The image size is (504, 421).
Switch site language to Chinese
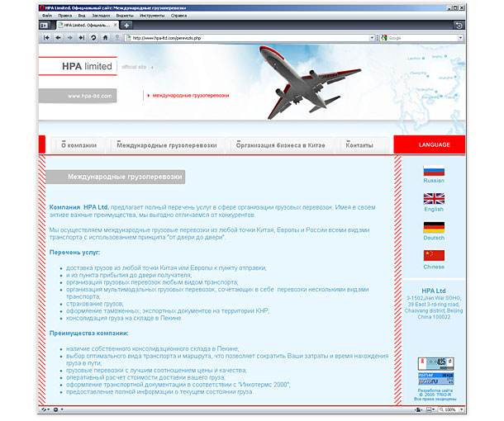click(434, 267)
